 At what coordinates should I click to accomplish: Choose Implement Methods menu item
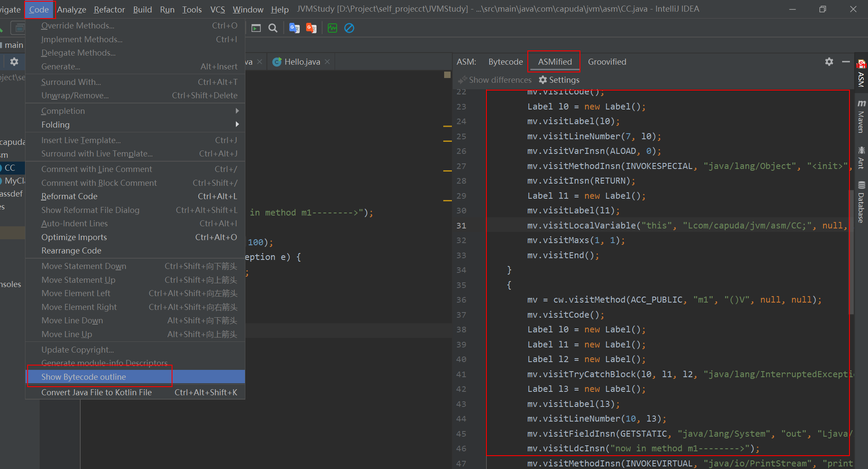coord(135,39)
